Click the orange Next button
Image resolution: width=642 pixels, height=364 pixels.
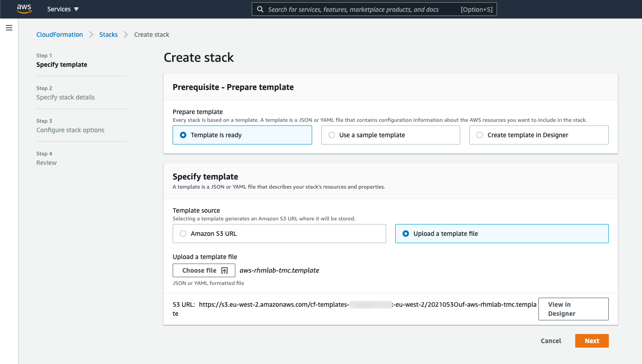point(592,341)
